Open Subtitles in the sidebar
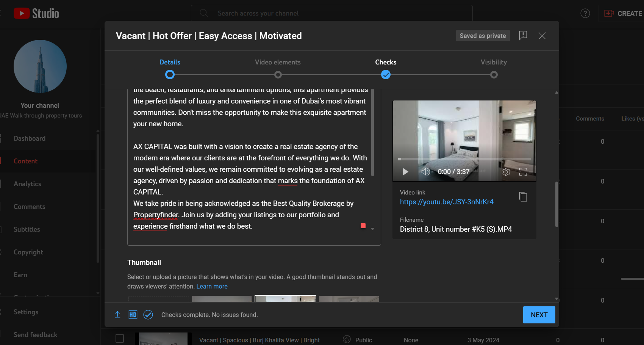This screenshot has height=345, width=644. point(27,229)
